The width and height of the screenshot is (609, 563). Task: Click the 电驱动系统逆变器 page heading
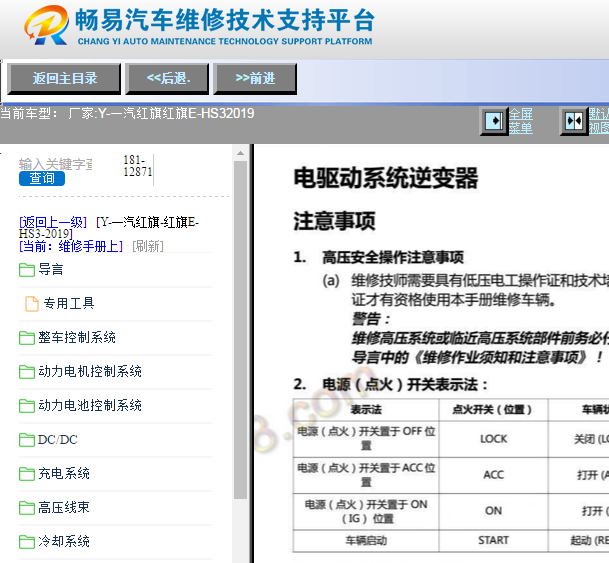tap(385, 179)
